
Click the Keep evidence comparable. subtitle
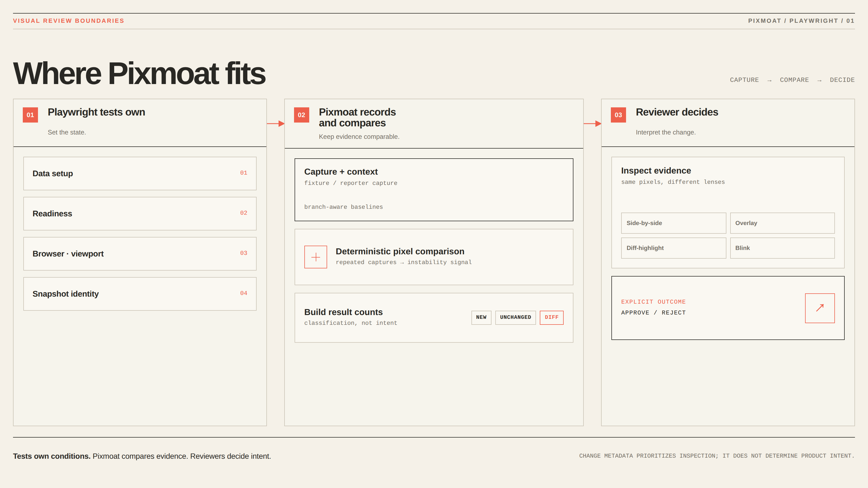click(359, 137)
